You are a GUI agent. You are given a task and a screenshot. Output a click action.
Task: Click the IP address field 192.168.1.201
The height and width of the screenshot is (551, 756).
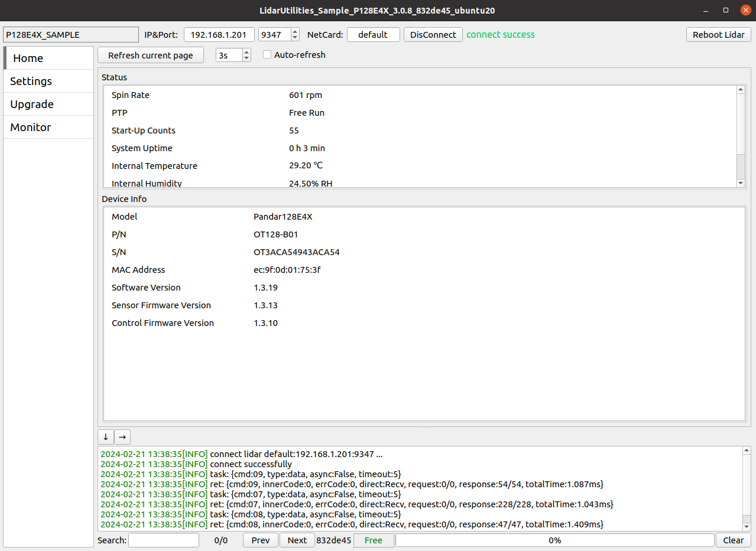point(219,34)
